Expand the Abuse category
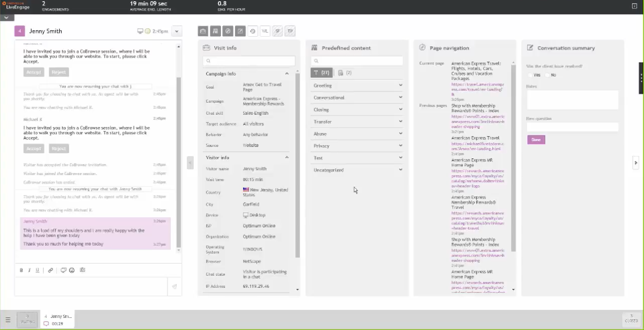 pyautogui.click(x=357, y=134)
